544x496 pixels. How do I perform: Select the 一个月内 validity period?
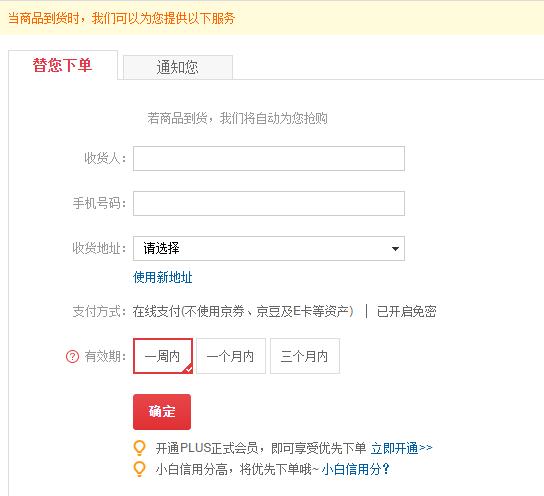click(x=231, y=356)
